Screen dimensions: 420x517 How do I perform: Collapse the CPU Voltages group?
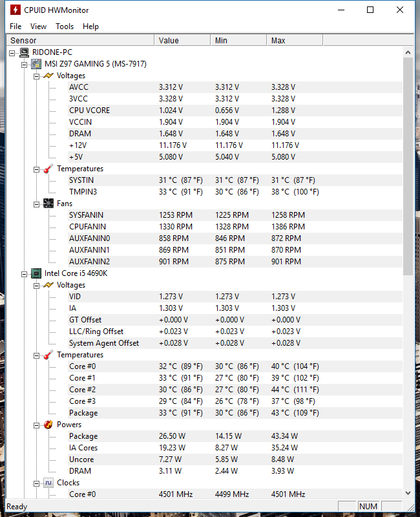point(37,286)
